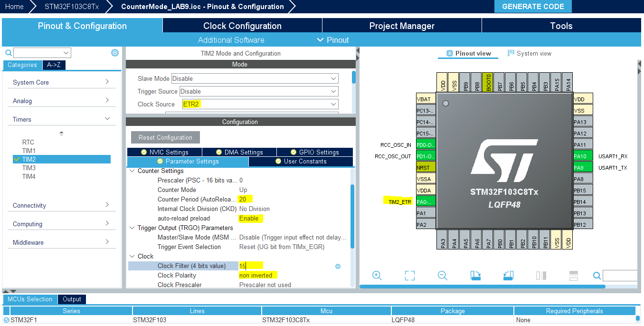Click the zoom in magnifier icon
Image resolution: width=644 pixels, height=326 pixels.
377,276
